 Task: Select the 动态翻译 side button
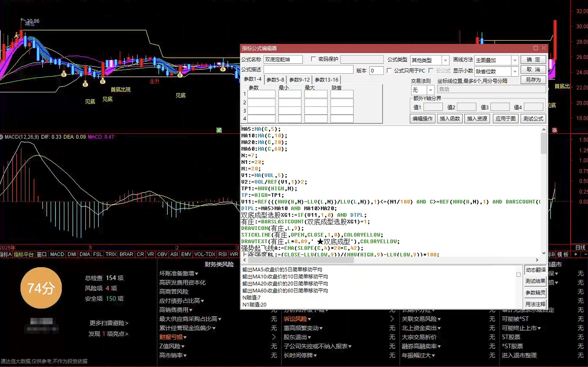coord(535,270)
